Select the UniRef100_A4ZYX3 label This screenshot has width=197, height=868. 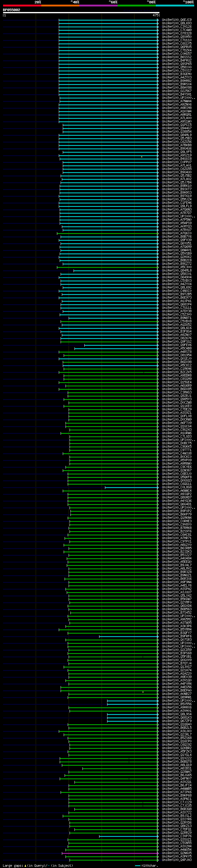177,78
